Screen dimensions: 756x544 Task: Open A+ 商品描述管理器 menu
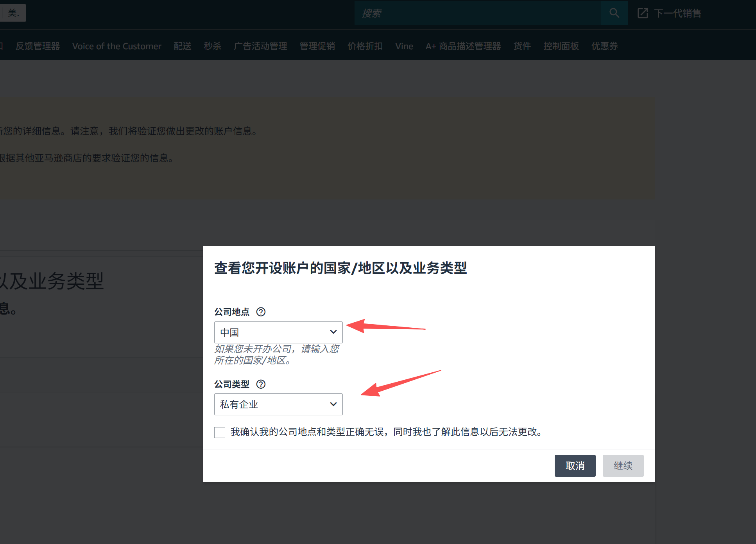[463, 46]
